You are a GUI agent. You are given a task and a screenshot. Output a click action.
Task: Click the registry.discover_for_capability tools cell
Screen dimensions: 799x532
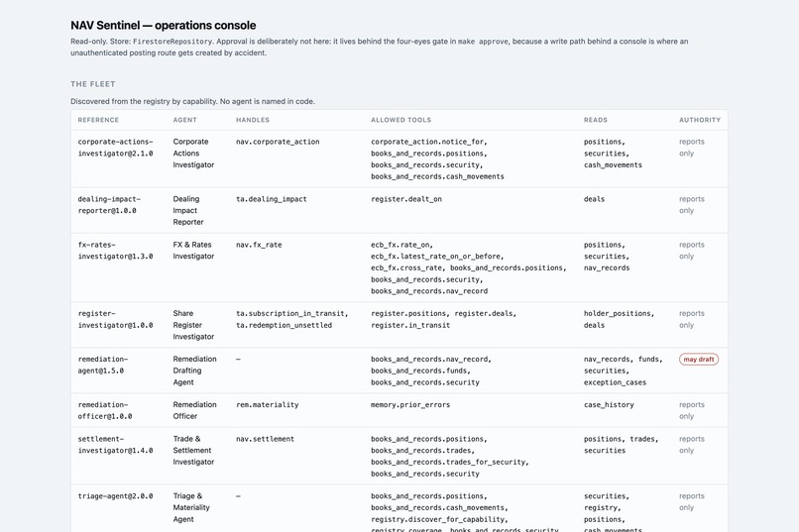(465, 513)
